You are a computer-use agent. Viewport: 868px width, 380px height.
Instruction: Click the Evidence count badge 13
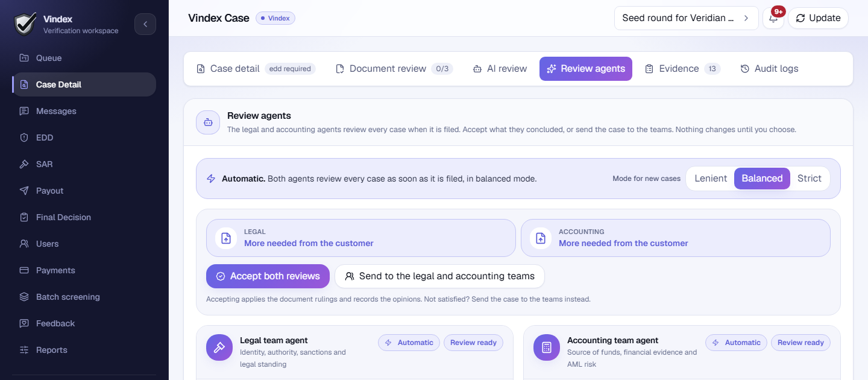tap(712, 69)
